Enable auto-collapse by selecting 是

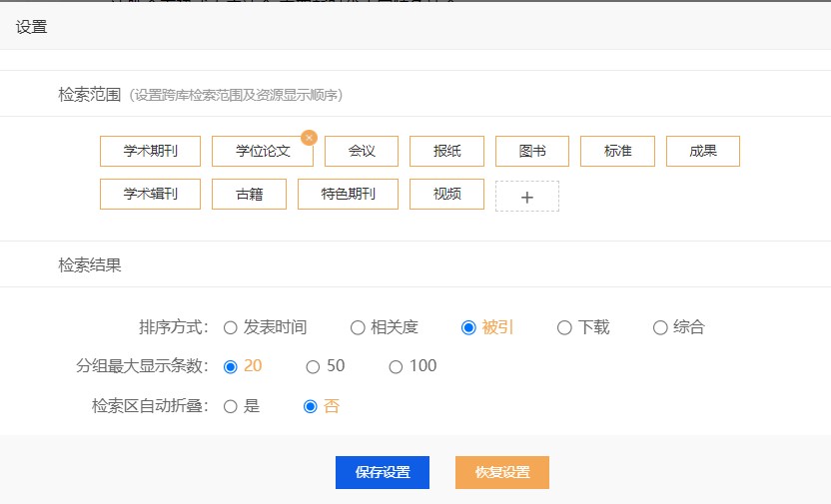click(231, 406)
